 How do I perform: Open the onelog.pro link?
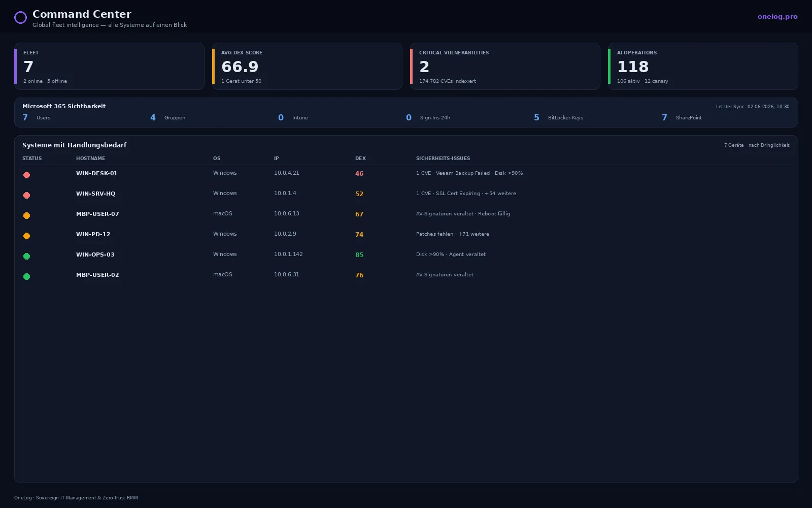pos(777,16)
